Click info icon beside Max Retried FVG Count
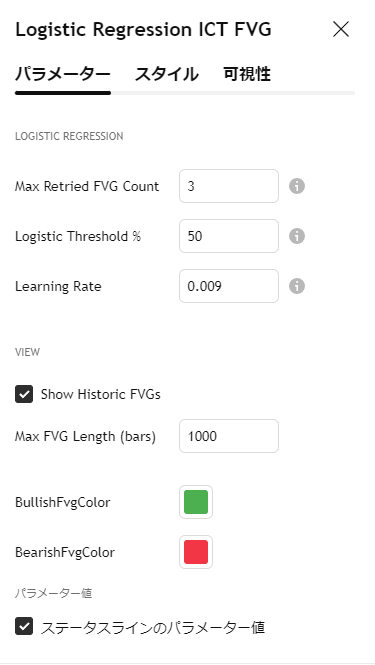This screenshot has width=375, height=665. click(x=297, y=186)
